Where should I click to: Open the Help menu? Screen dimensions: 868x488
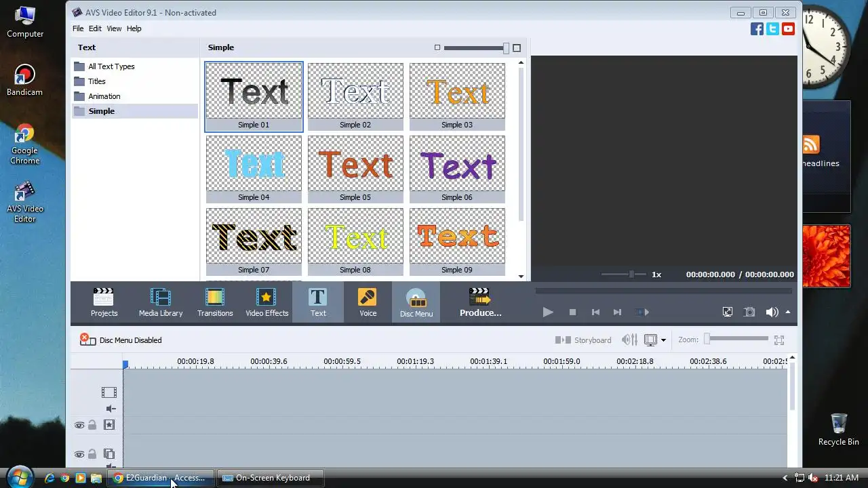tap(134, 28)
